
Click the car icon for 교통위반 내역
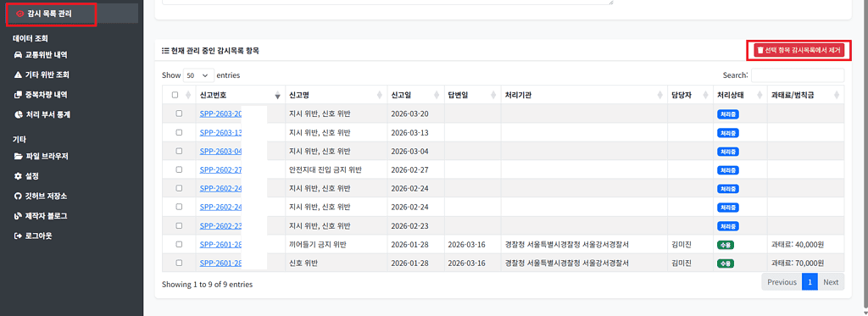point(18,55)
